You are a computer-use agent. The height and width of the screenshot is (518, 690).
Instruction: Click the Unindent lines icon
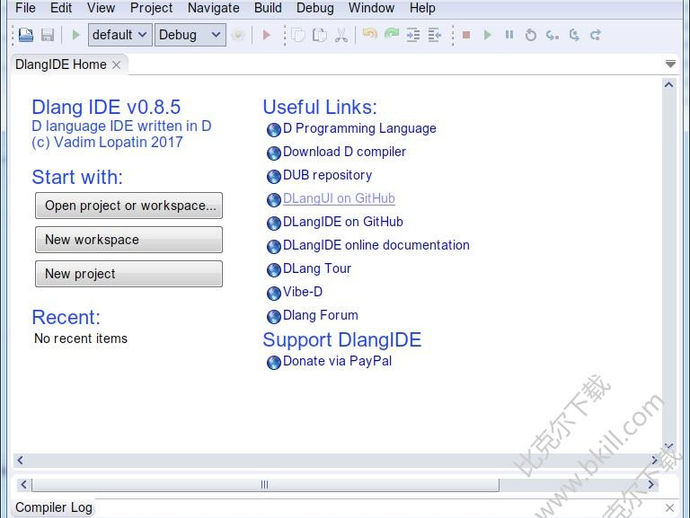click(434, 35)
